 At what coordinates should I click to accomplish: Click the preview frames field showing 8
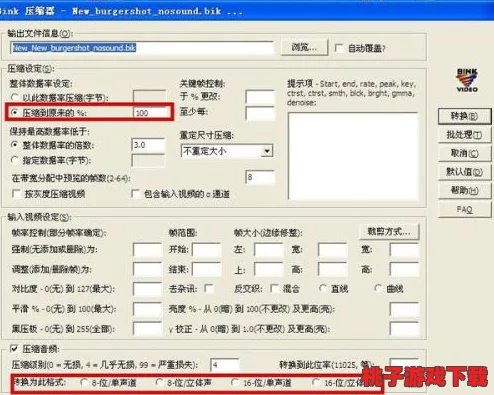click(260, 177)
